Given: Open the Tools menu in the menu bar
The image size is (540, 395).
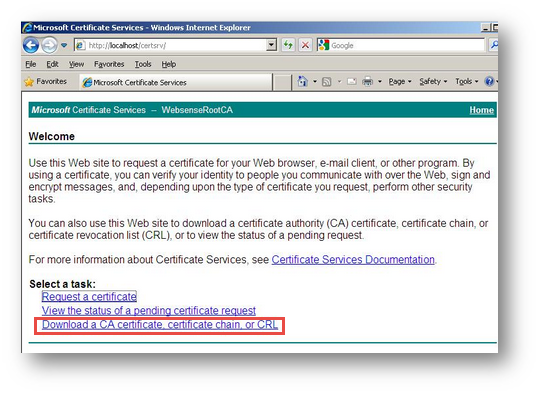Looking at the screenshot, I should point(143,64).
